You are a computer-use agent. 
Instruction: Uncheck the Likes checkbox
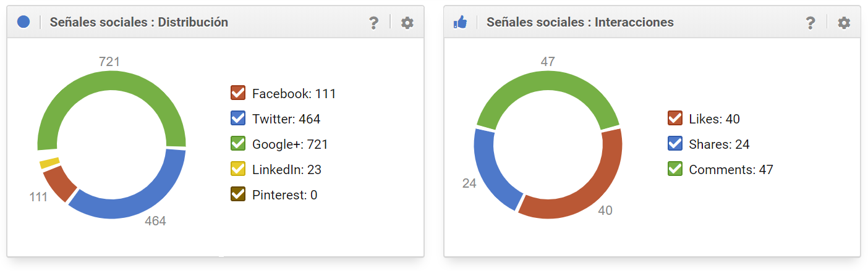coord(675,119)
